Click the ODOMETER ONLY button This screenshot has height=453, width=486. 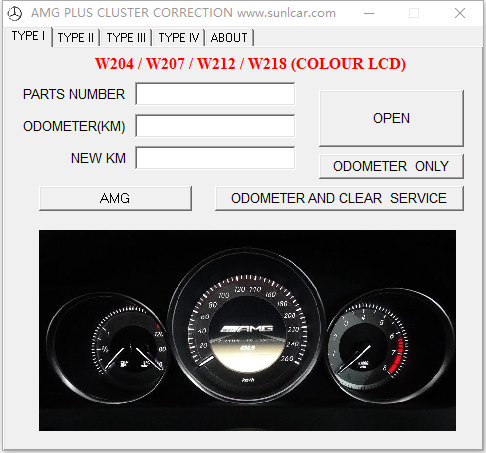(x=391, y=166)
